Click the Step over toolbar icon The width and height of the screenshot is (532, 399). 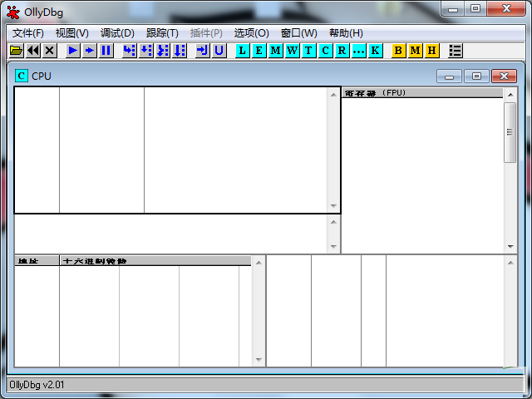point(146,51)
